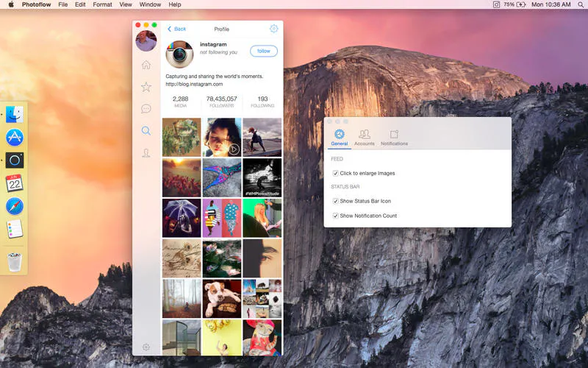The width and height of the screenshot is (588, 368).
Task: Toggle Click to enlarge images checkbox
Action: click(335, 173)
